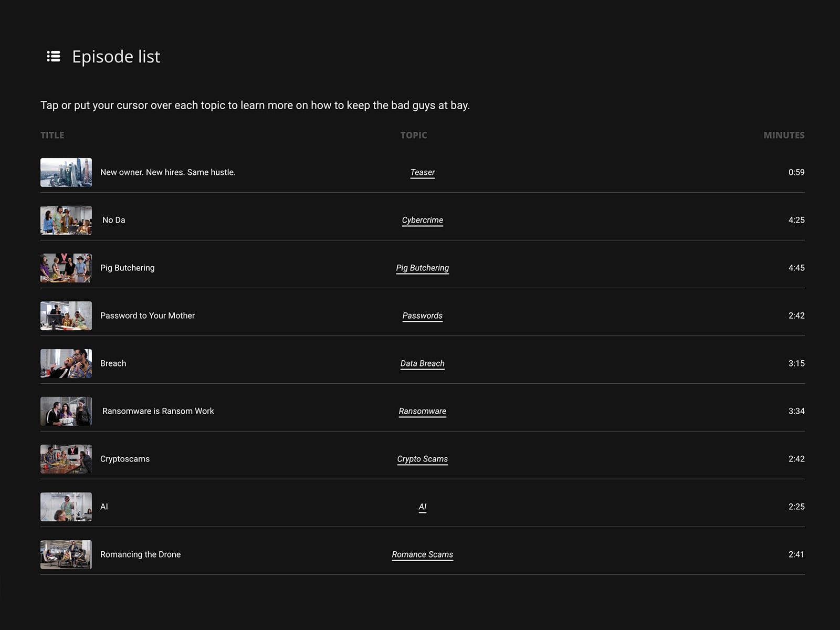
Task: Open the Teaser topic link
Action: (423, 172)
